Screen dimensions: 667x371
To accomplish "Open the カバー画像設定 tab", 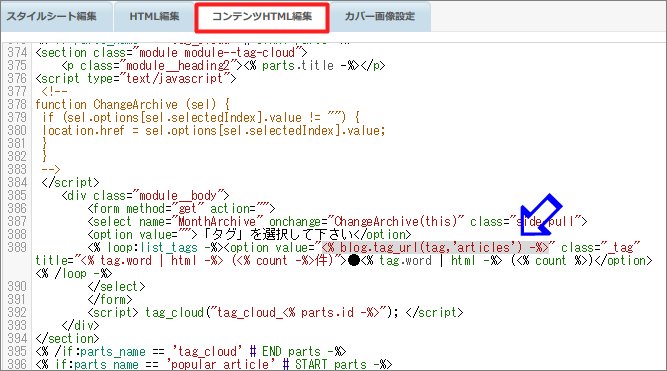I will click(x=379, y=16).
